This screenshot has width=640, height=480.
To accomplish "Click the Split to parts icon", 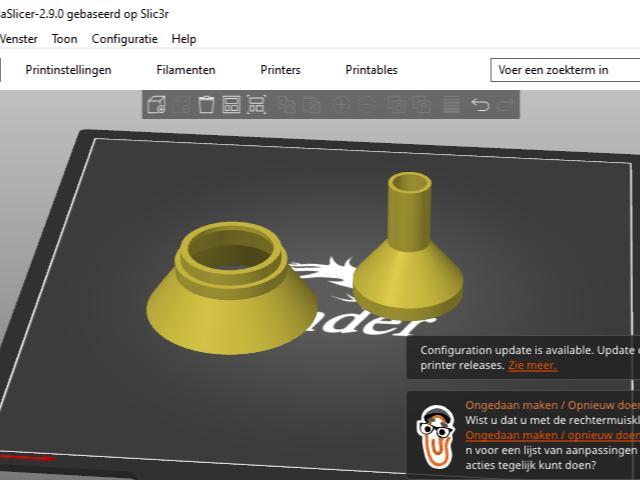I will coord(422,105).
